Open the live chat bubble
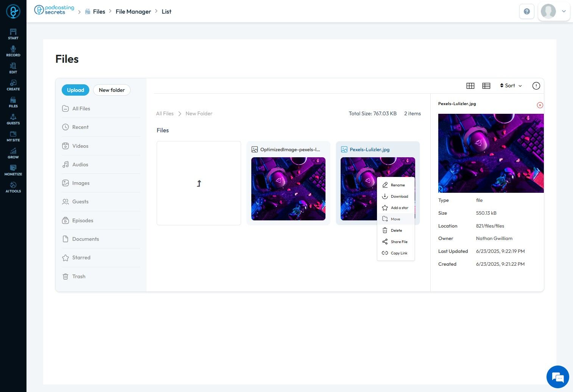Viewport: 573px width, 392px height. [x=558, y=377]
